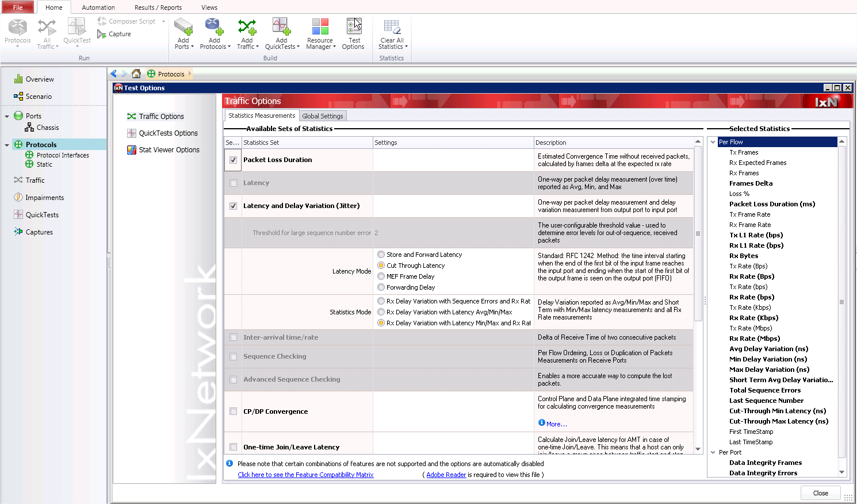The height and width of the screenshot is (504, 857).
Task: Enable One-time Join/Leave Latency checkbox
Action: (233, 447)
